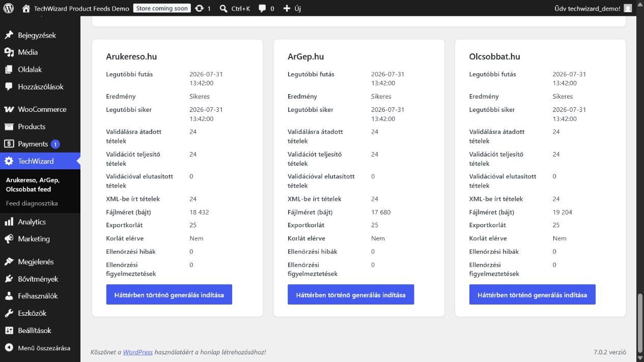Click Eredmény label in Arukereso.hu card

(x=121, y=96)
